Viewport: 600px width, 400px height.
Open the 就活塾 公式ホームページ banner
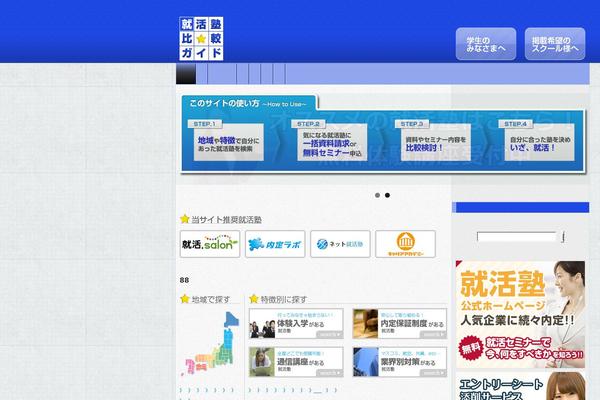tap(520, 314)
